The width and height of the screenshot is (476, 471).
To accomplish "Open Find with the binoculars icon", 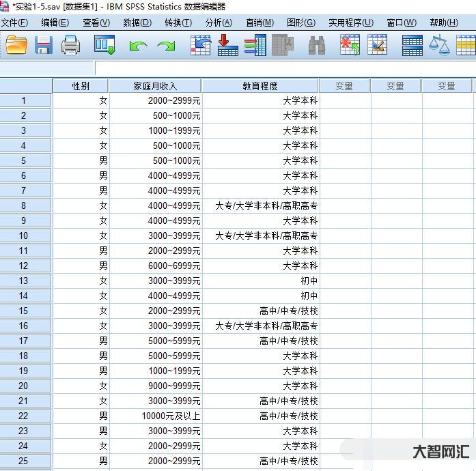I will point(316,46).
